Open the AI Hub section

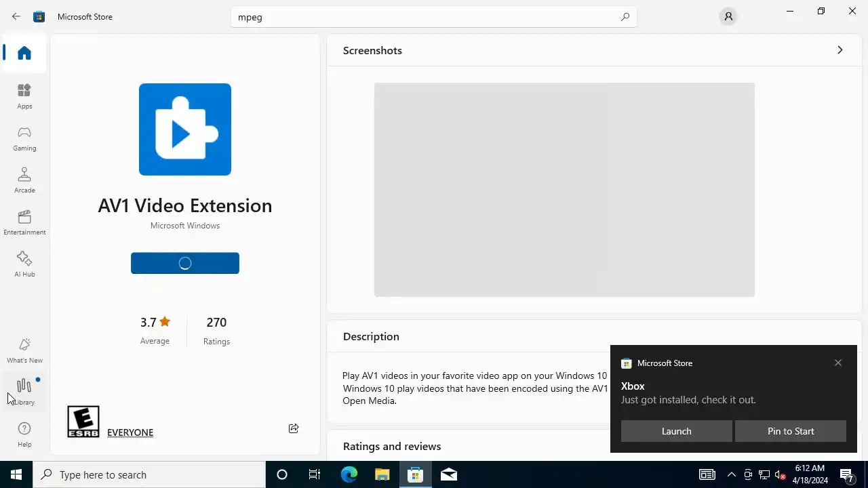tap(24, 264)
